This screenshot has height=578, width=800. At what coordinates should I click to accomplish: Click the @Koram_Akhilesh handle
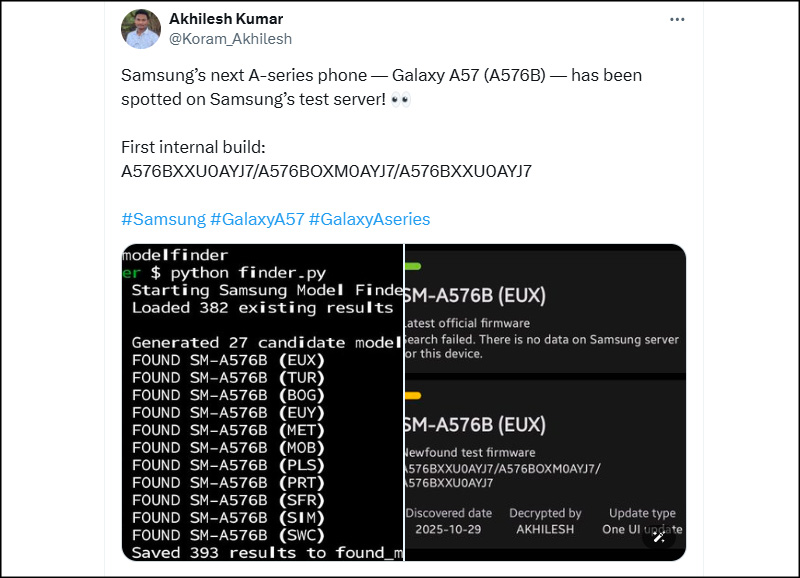[x=229, y=39]
